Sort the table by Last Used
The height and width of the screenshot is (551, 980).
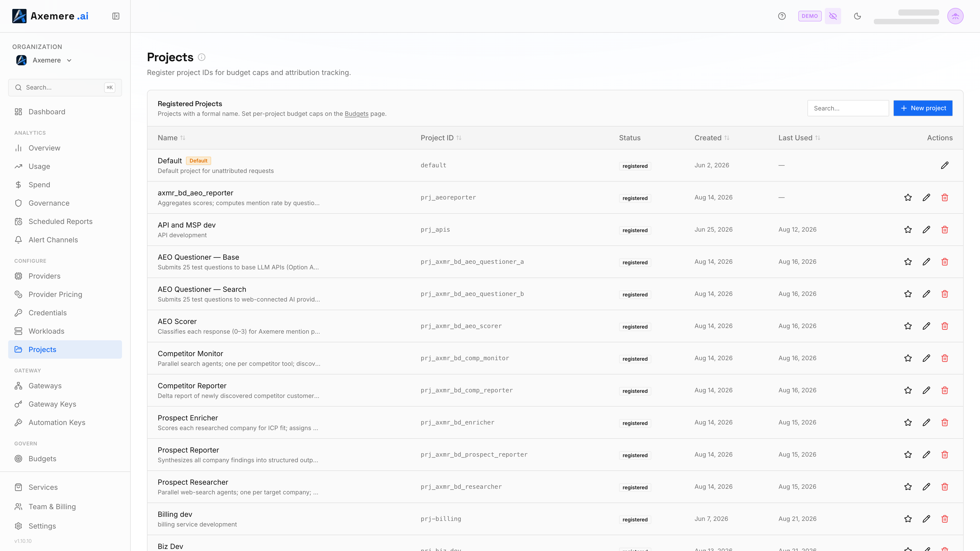click(x=799, y=138)
